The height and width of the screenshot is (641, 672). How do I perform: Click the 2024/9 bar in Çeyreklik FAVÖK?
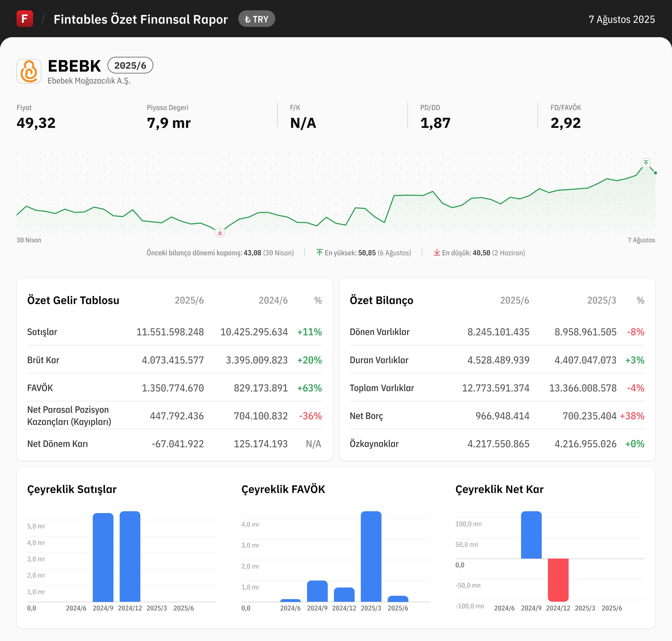[x=317, y=591]
